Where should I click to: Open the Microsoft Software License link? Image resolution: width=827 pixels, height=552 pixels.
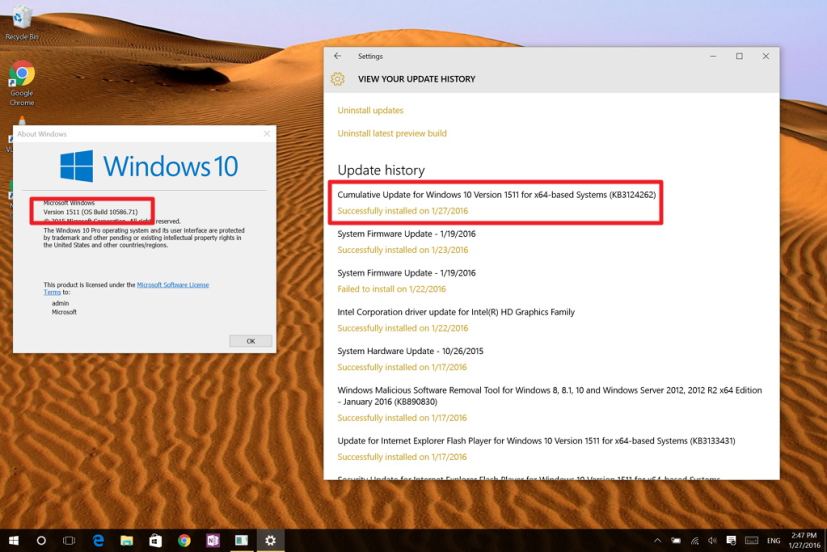coord(172,285)
